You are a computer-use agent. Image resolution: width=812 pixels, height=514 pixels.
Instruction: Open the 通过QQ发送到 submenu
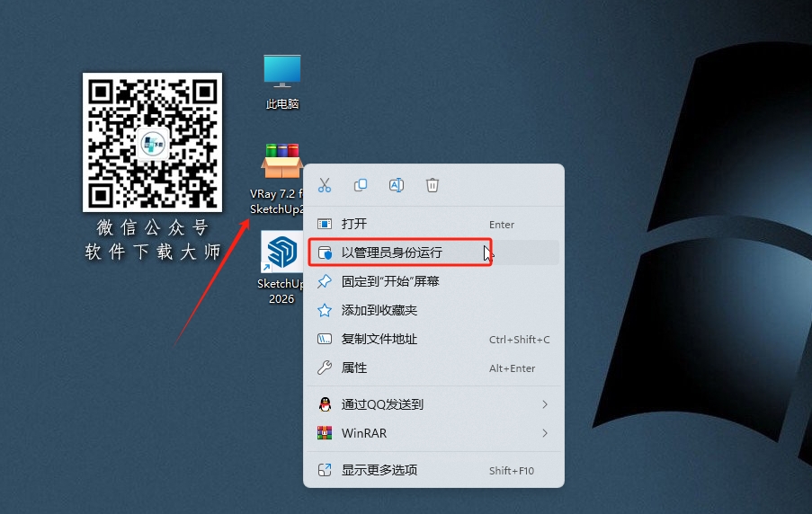click(433, 404)
